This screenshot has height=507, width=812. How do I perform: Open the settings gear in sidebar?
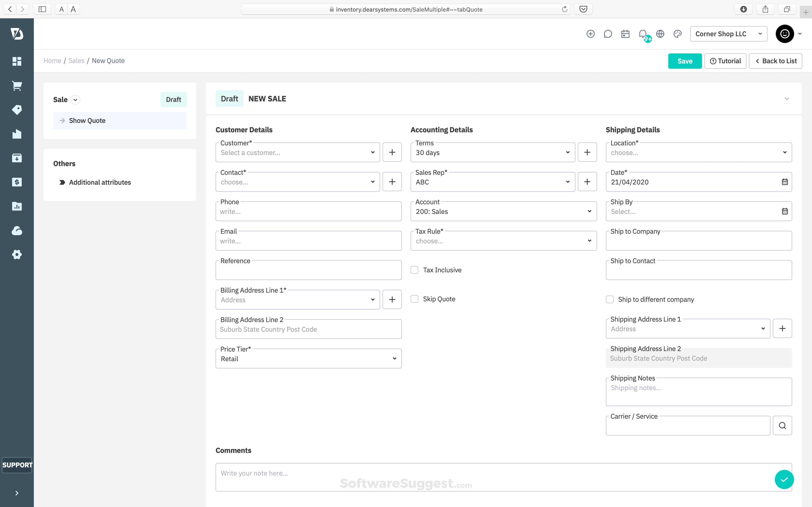pyautogui.click(x=17, y=254)
